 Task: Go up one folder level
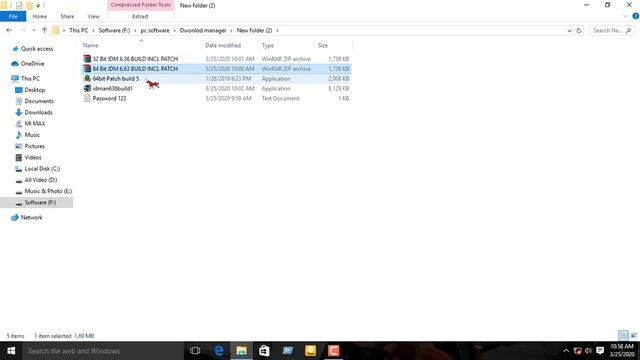click(x=44, y=30)
